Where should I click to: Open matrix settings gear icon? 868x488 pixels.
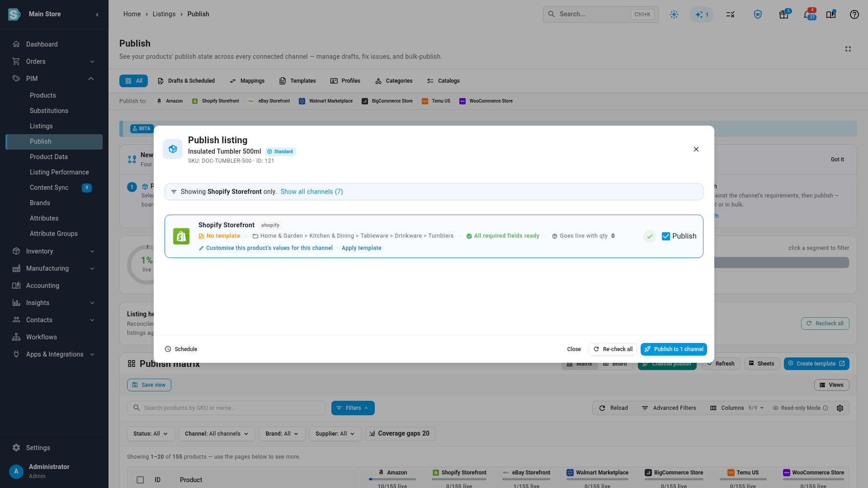point(840,408)
